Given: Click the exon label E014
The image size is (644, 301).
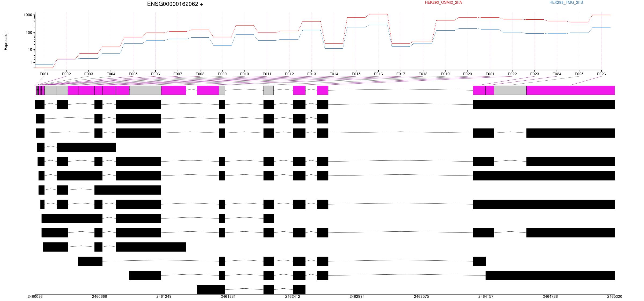Looking at the screenshot, I should tap(334, 74).
